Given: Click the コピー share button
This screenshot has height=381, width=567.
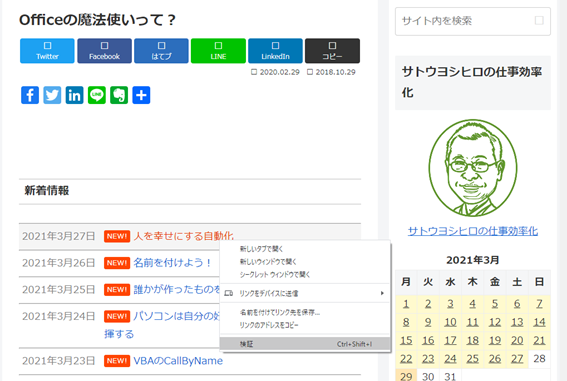Looking at the screenshot, I should tap(332, 51).
